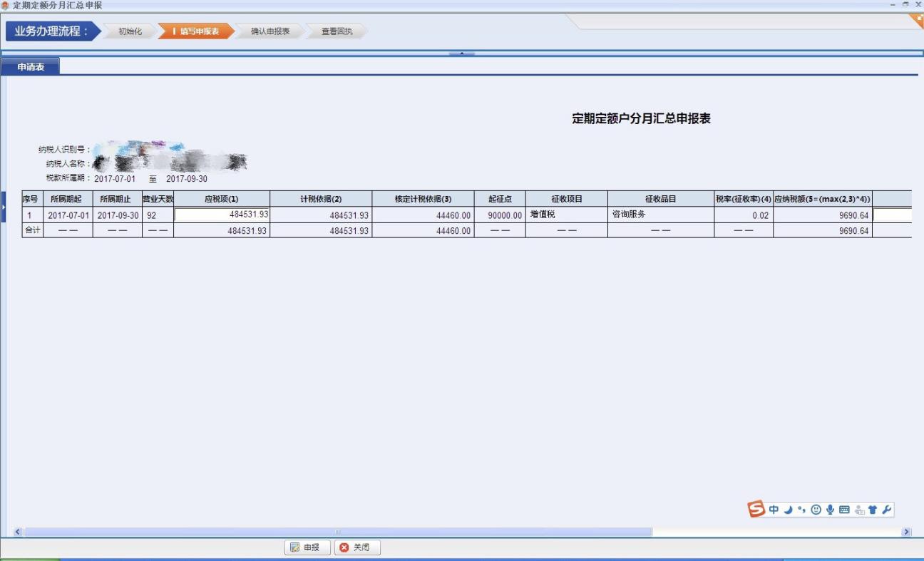This screenshot has width=924, height=561.
Task: Open the soft keyboard icon
Action: (x=845, y=510)
